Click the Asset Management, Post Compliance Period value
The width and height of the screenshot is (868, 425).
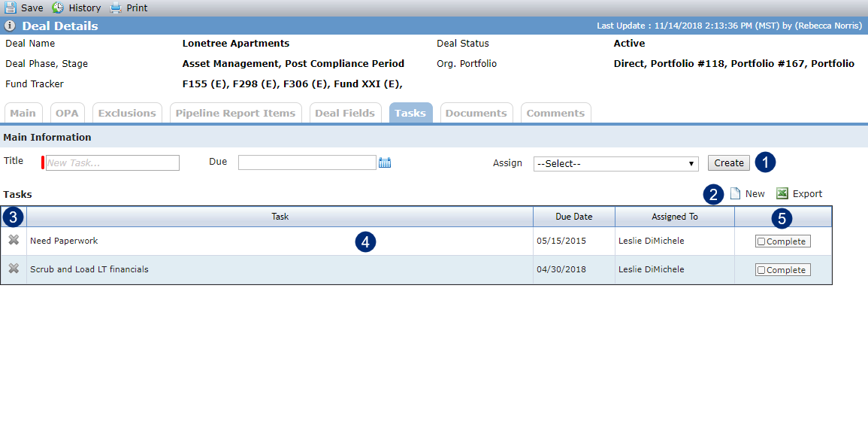(293, 64)
